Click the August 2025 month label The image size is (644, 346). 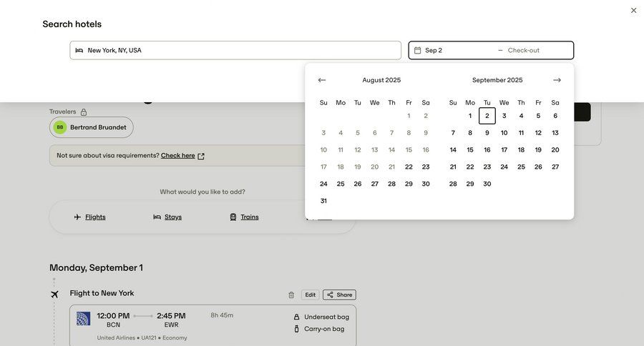pos(381,80)
